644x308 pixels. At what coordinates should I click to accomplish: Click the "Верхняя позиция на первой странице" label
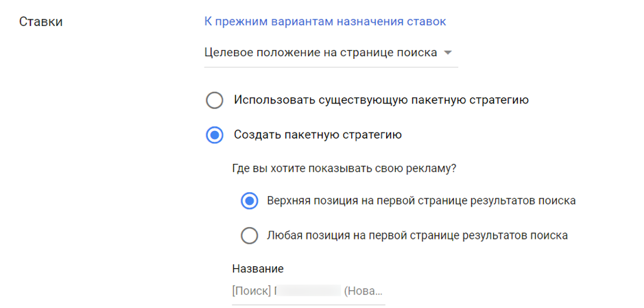[x=420, y=201]
